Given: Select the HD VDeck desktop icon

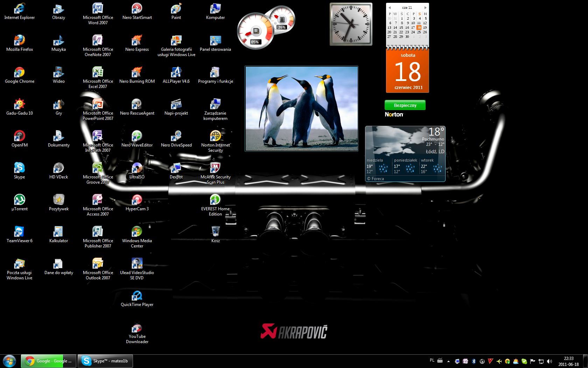Looking at the screenshot, I should coord(59,171).
